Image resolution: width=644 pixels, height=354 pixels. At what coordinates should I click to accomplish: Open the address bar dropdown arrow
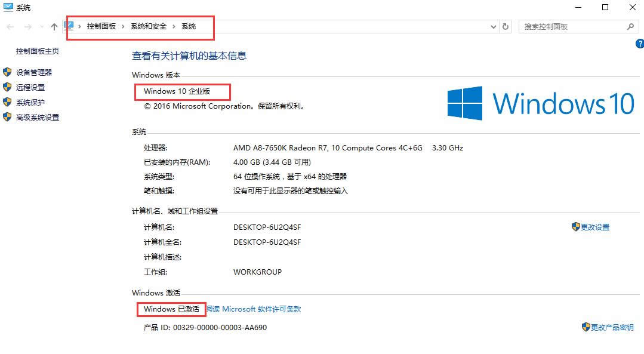pyautogui.click(x=493, y=26)
